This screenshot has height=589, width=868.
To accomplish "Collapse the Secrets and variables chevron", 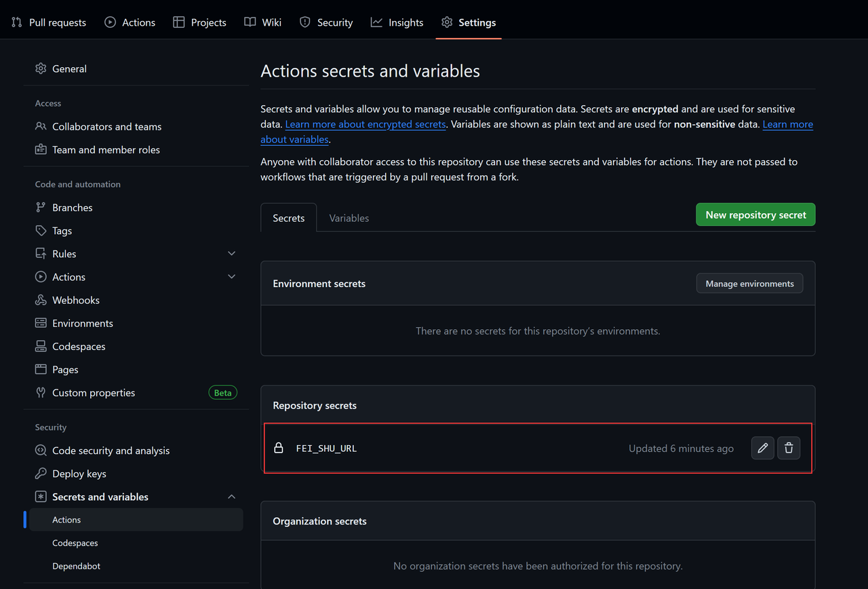I will 231,496.
